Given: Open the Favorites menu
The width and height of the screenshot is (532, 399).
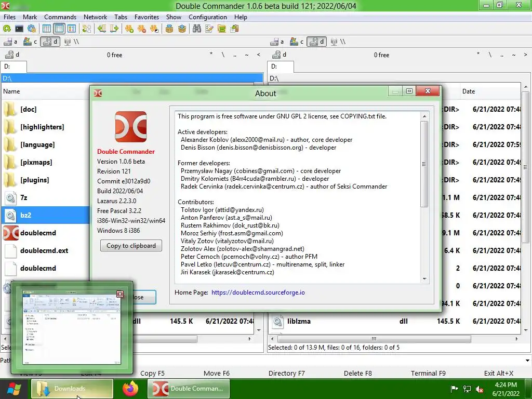Looking at the screenshot, I should pos(147,17).
